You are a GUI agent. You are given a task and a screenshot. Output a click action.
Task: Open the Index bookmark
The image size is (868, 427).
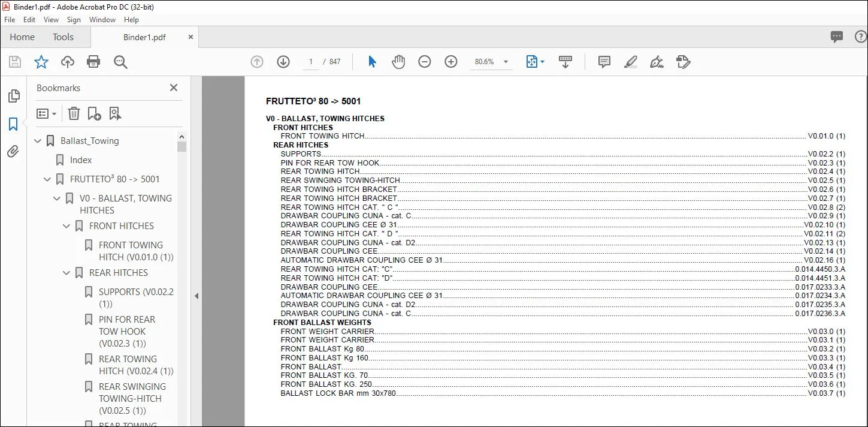click(x=81, y=160)
